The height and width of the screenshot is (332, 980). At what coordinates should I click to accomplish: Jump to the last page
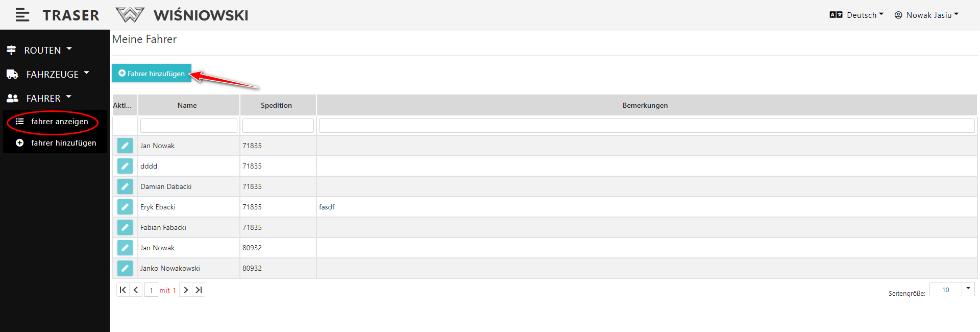click(199, 290)
